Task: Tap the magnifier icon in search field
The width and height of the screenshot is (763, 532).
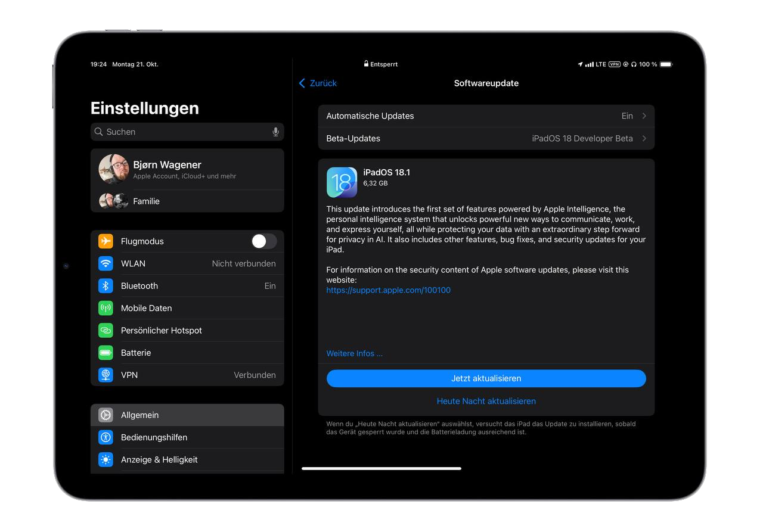Action: (x=98, y=132)
